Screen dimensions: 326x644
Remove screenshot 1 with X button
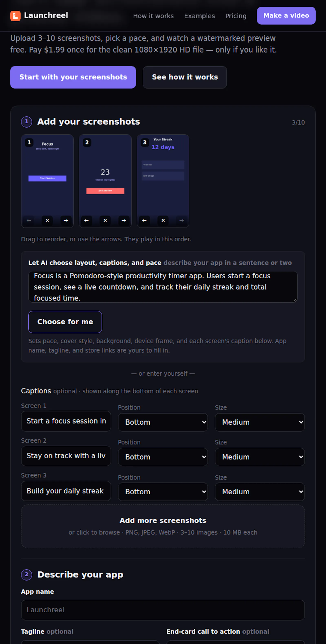pos(47,220)
